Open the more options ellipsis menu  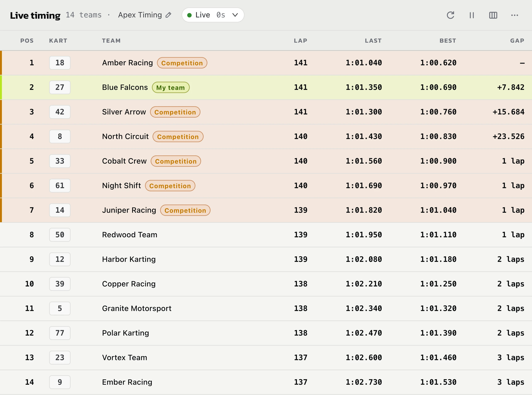point(515,15)
